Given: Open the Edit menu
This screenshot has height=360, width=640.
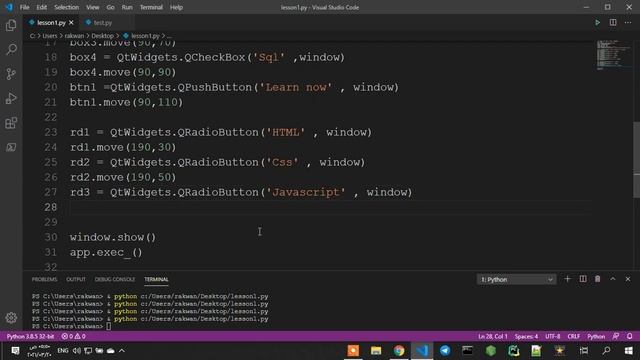Looking at the screenshot, I should coord(41,7).
